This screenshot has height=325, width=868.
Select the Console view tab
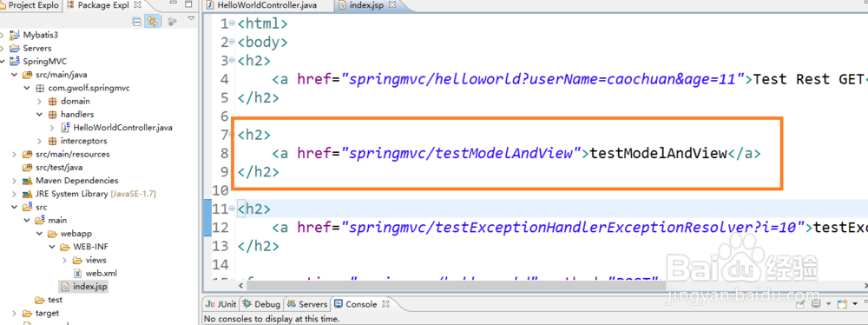[361, 304]
